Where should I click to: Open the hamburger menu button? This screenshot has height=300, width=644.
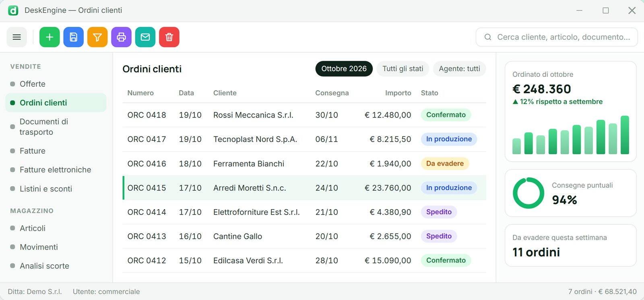pyautogui.click(x=17, y=37)
